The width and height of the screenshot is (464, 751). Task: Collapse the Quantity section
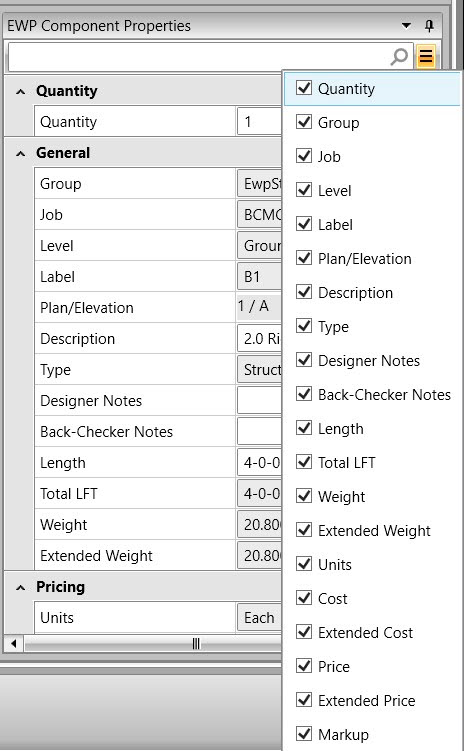[x=21, y=91]
